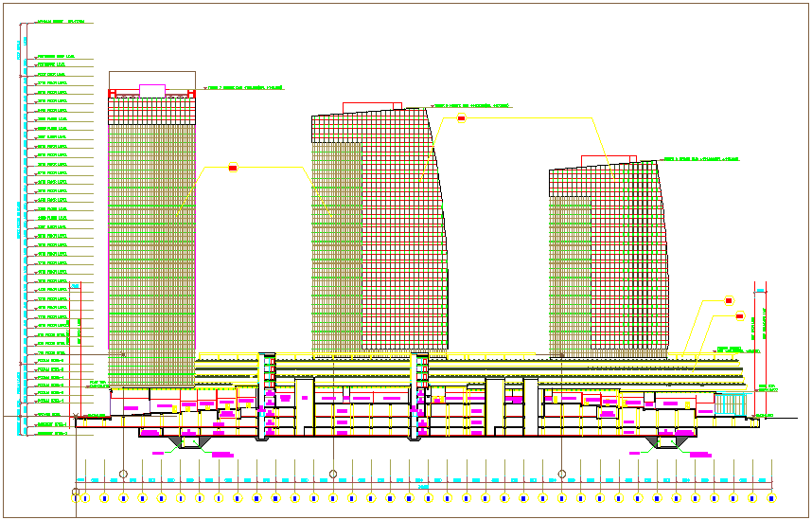Click the topmost green level label at upper left
Screen dimensions: 812x520
(x=62, y=21)
